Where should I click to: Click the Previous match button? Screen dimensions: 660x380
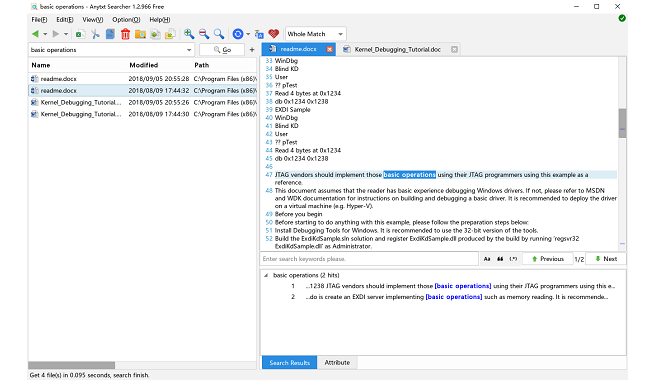(548, 259)
